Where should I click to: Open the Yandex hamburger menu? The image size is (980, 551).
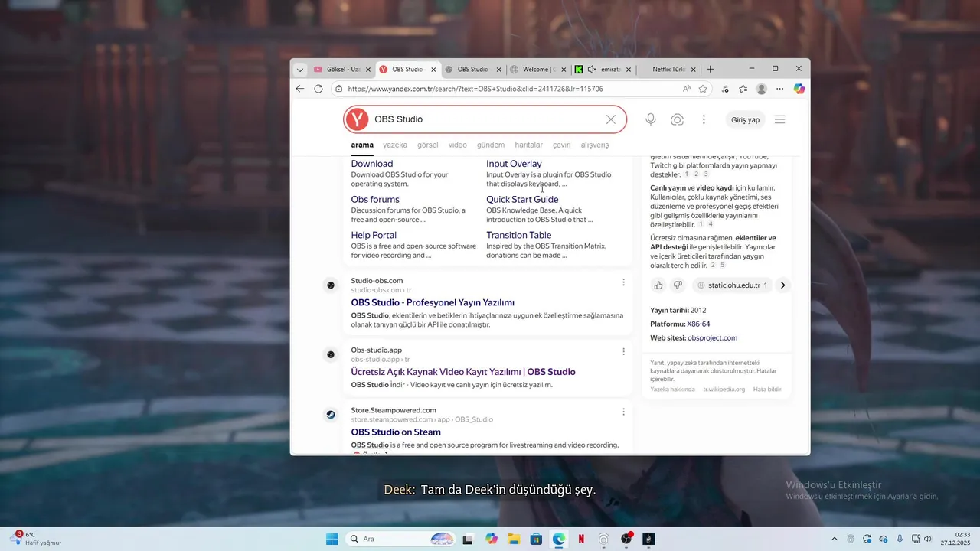(780, 119)
